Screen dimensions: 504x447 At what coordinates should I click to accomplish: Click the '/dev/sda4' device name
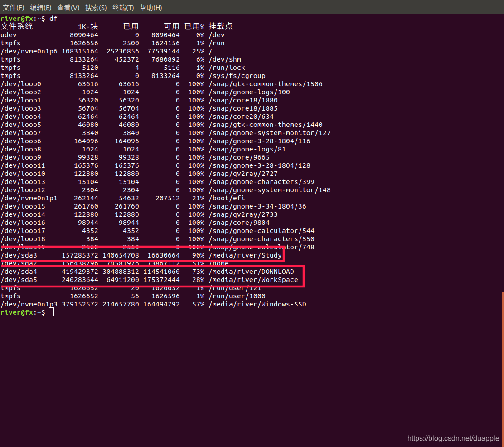coord(19,272)
